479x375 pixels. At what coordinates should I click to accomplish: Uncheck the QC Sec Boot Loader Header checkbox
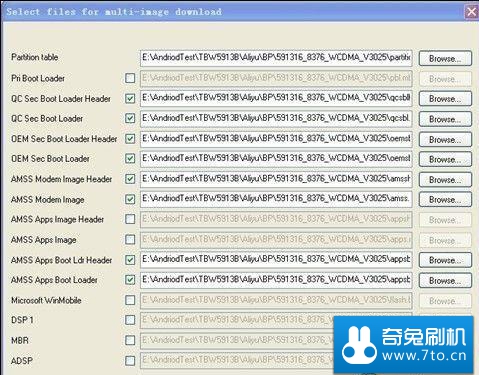(x=130, y=98)
